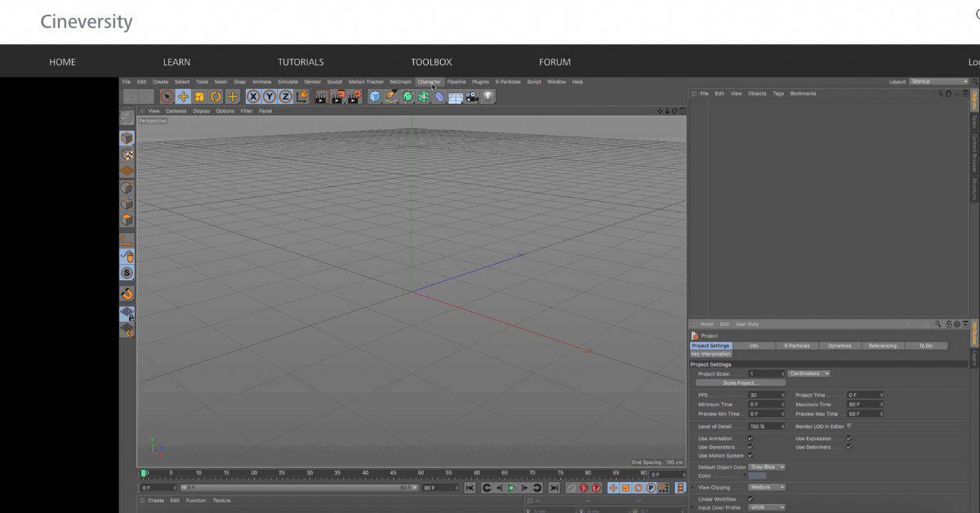Open the MoGraph menu
The height and width of the screenshot is (513, 980).
tap(400, 82)
